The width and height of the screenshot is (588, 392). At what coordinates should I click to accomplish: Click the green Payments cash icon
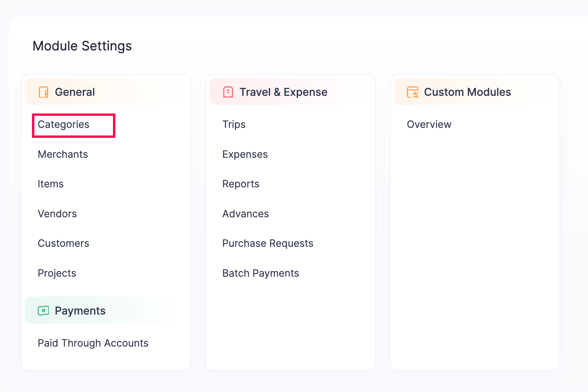pyautogui.click(x=44, y=311)
